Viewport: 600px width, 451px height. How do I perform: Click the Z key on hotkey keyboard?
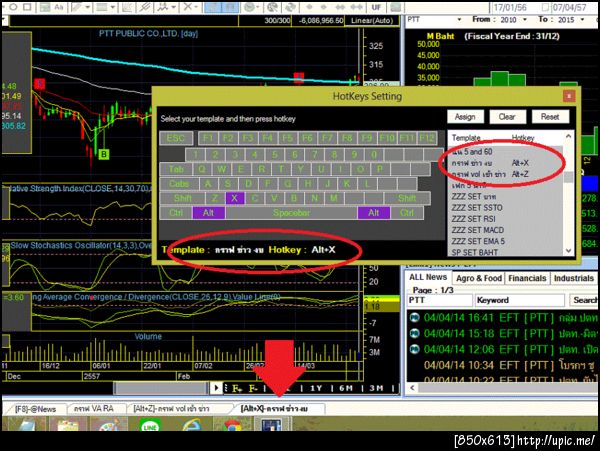point(215,198)
